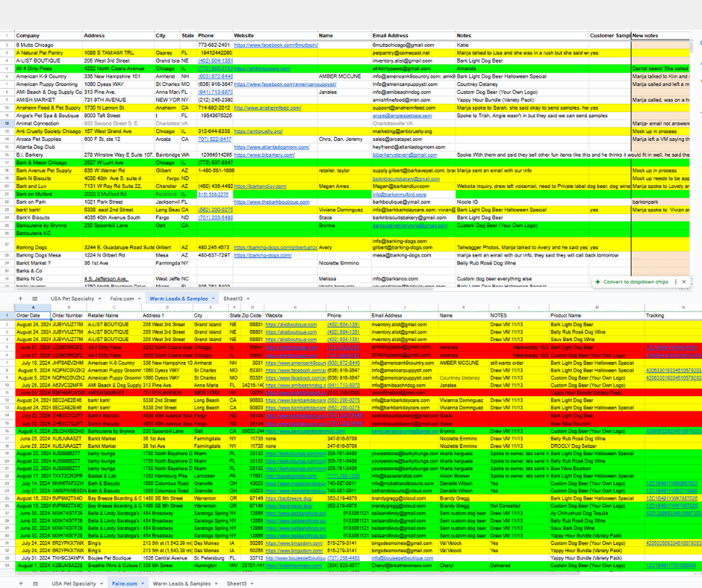Open the 6 Mutts Chicago Facebook link
This screenshot has height=588, width=702.
pyautogui.click(x=276, y=46)
